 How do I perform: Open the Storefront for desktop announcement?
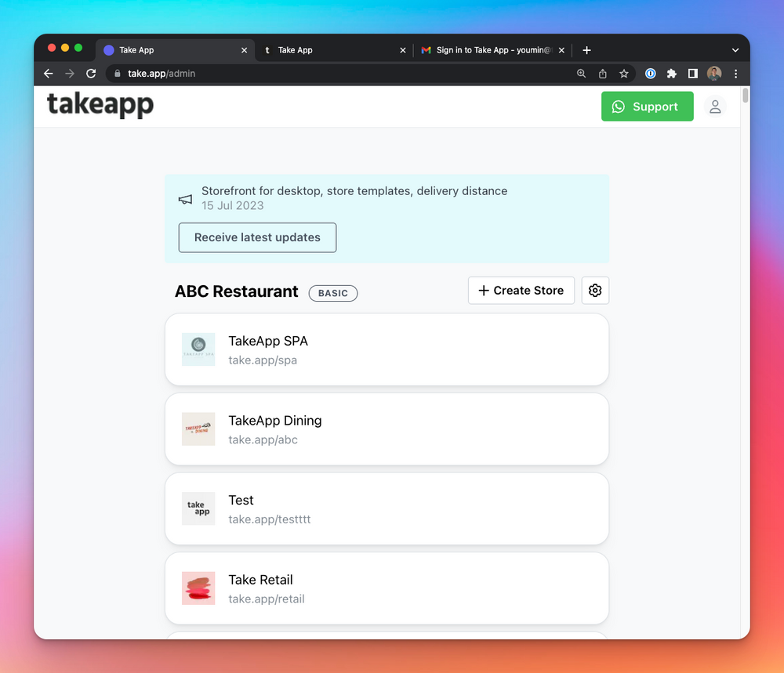click(354, 191)
